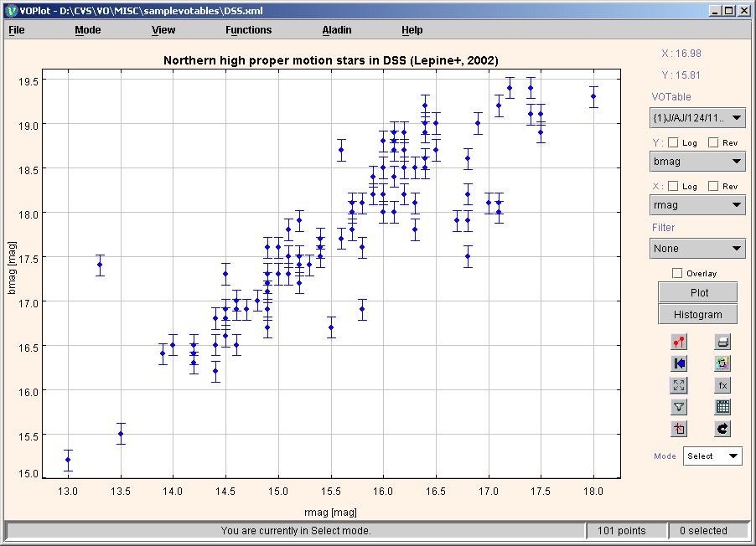Open the Functions menu

click(248, 30)
